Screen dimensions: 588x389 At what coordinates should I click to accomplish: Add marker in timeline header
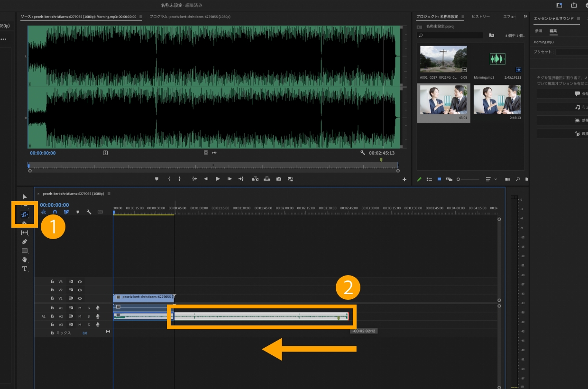point(77,212)
